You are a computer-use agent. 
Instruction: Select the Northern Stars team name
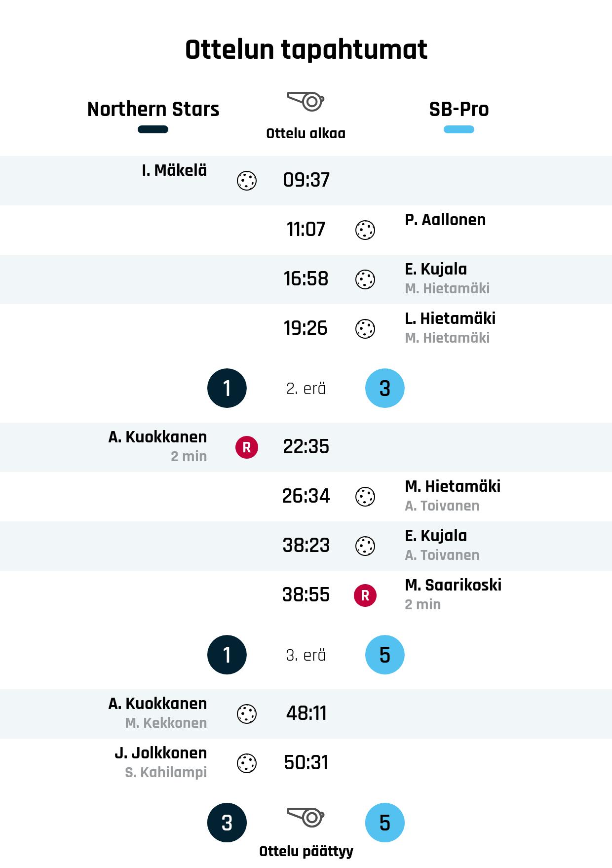tap(153, 109)
